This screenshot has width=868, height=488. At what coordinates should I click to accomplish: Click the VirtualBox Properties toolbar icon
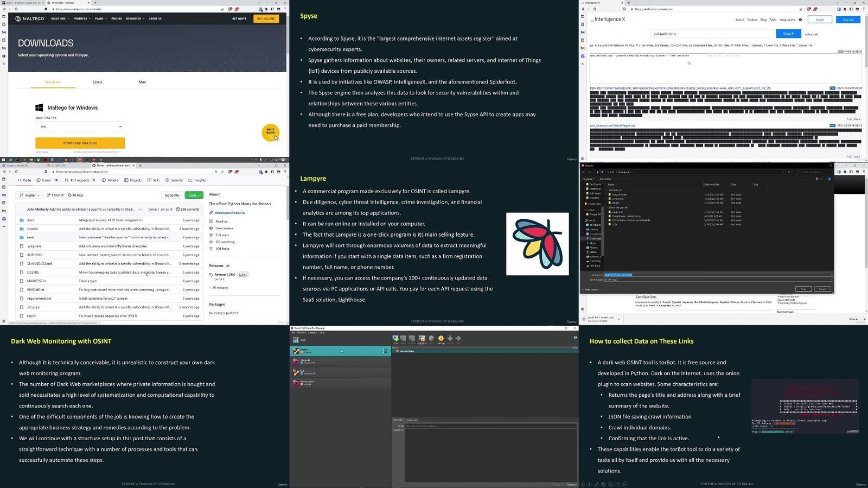point(422,339)
